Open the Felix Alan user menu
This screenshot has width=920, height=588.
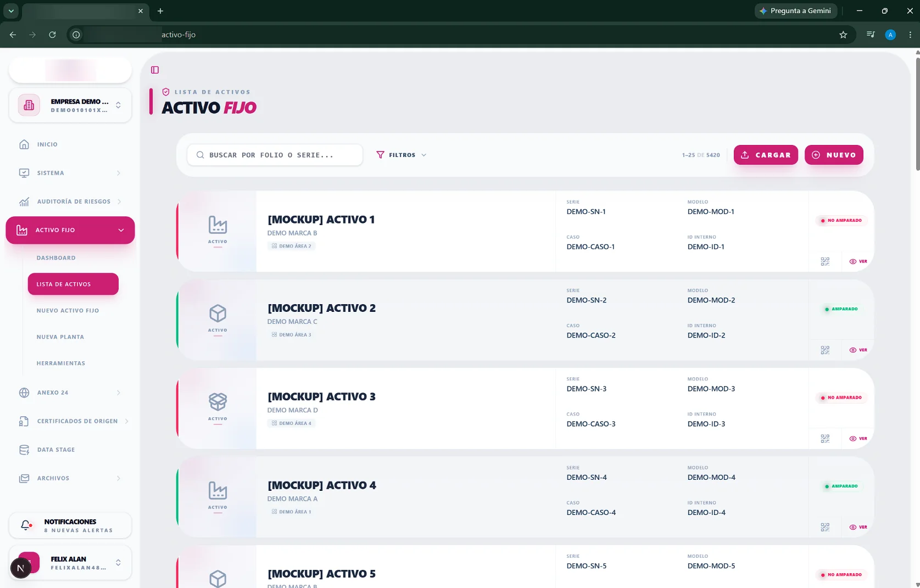tap(70, 563)
